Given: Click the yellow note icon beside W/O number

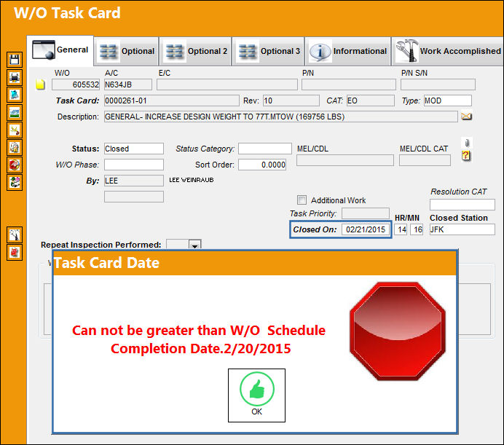Looking at the screenshot, I should coord(40,84).
